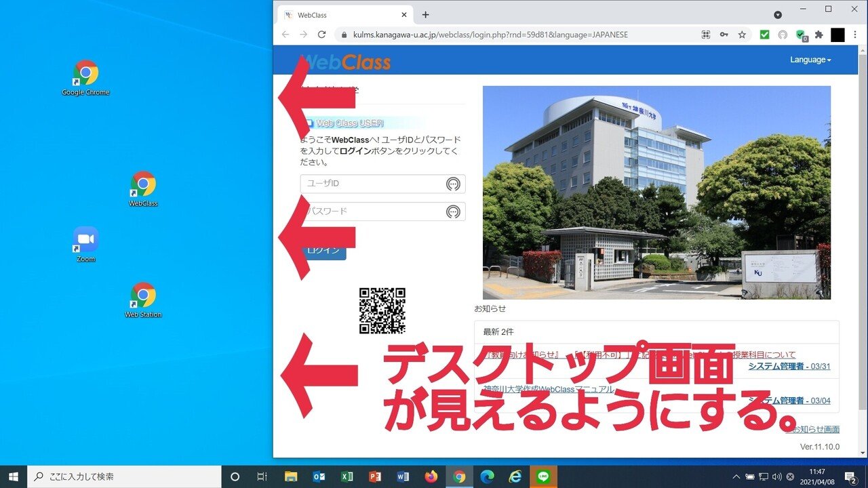868x488 pixels.
Task: Click the taskbar search box
Action: 125,476
